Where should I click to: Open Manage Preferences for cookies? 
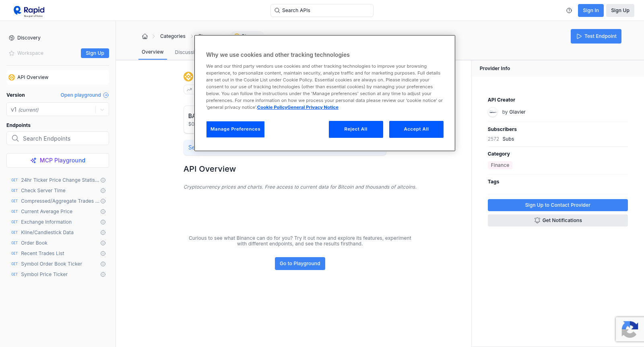(235, 129)
